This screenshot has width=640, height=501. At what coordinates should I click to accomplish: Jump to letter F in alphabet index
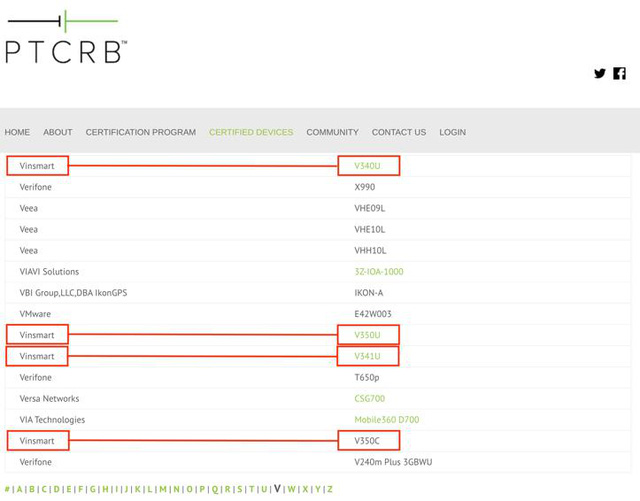[81, 489]
